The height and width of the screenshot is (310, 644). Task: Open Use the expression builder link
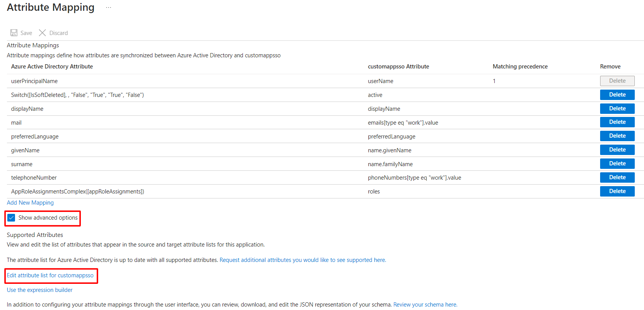tap(40, 290)
